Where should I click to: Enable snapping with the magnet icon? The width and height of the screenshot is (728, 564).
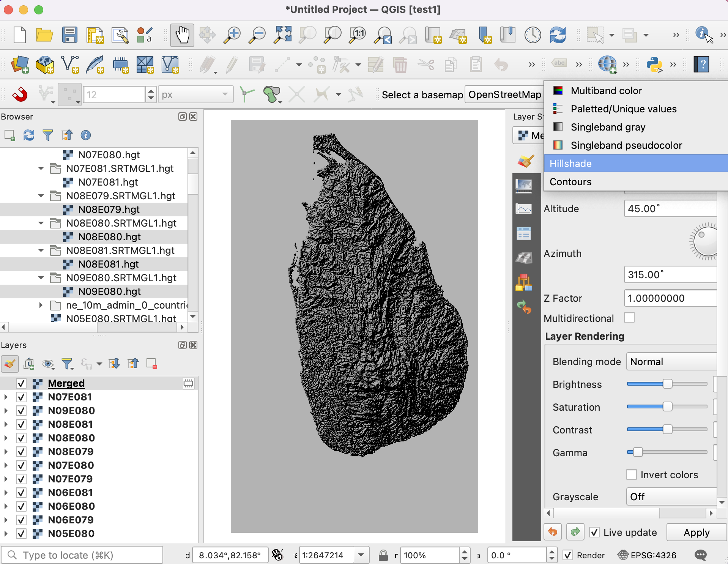click(x=20, y=95)
